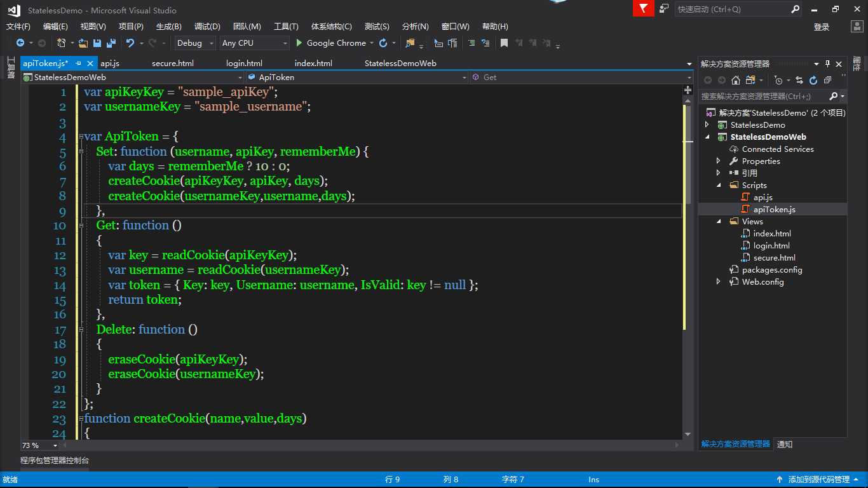Click the editor split handle above scrollbar
Viewport: 868px width, 488px height.
click(688, 91)
